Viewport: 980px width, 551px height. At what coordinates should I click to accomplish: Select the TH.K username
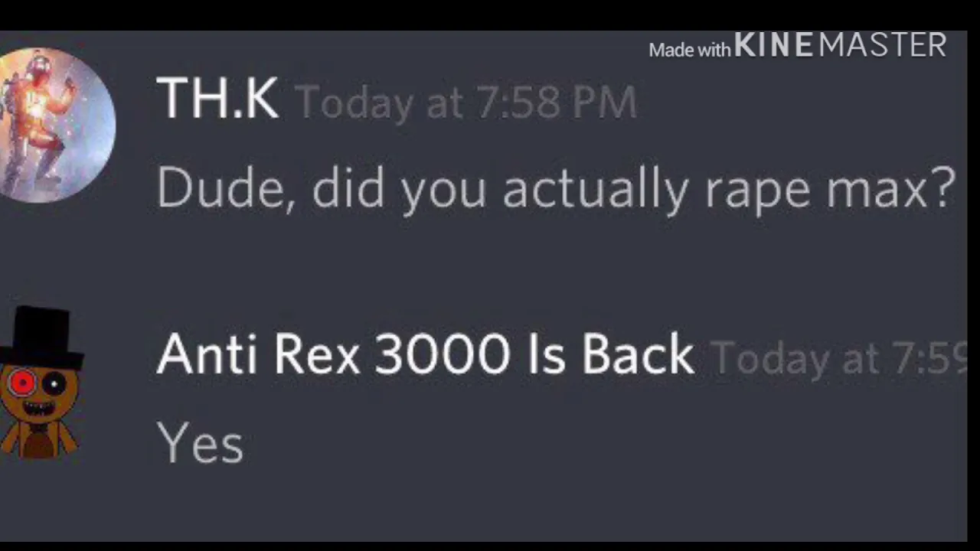pos(217,98)
